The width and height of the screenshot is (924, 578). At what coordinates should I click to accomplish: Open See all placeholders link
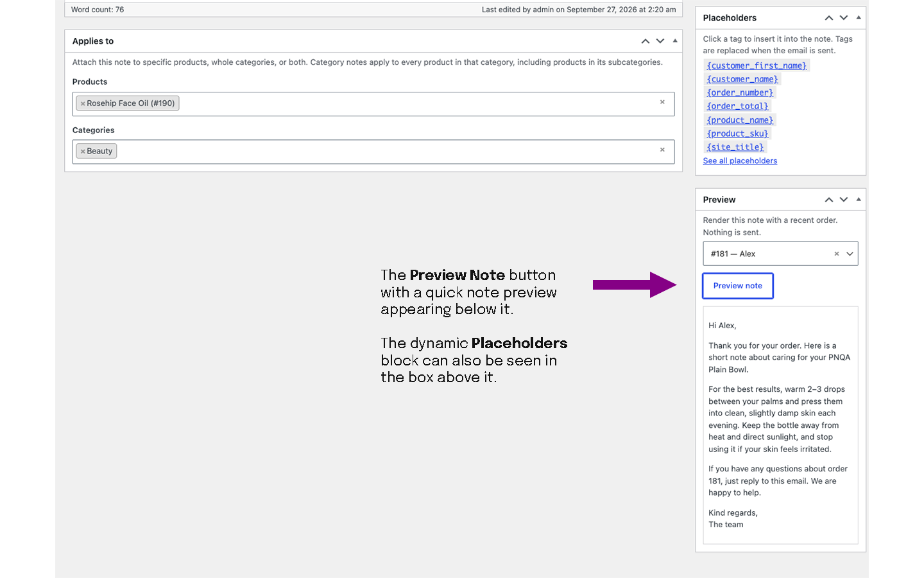[x=740, y=161]
